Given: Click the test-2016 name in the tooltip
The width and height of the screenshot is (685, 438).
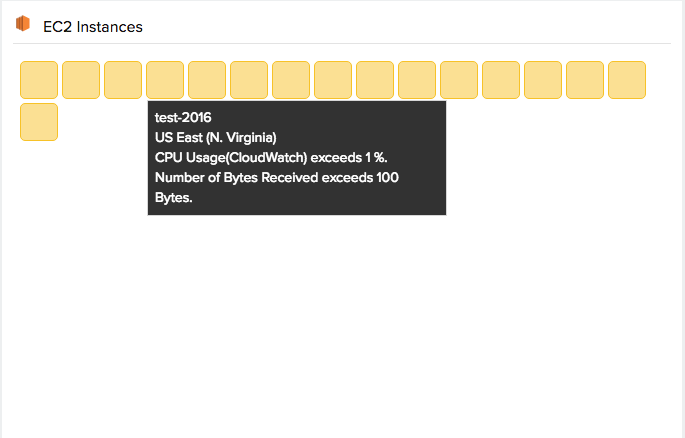Looking at the screenshot, I should pos(183,117).
